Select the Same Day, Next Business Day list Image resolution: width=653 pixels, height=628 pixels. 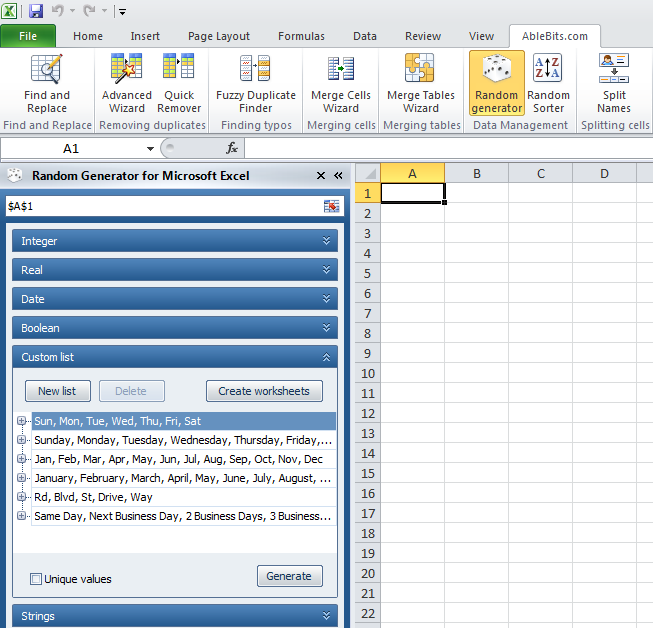(184, 516)
